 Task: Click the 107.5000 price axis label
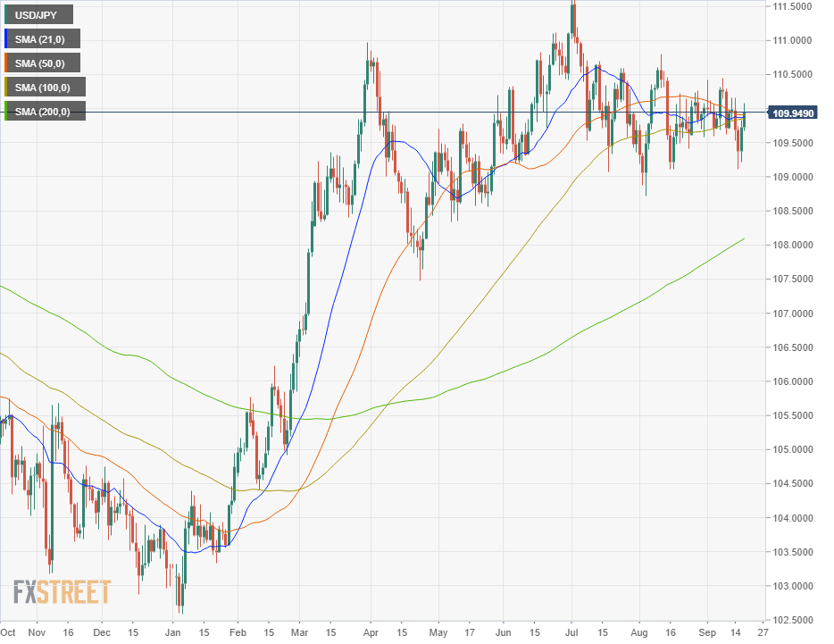click(792, 279)
